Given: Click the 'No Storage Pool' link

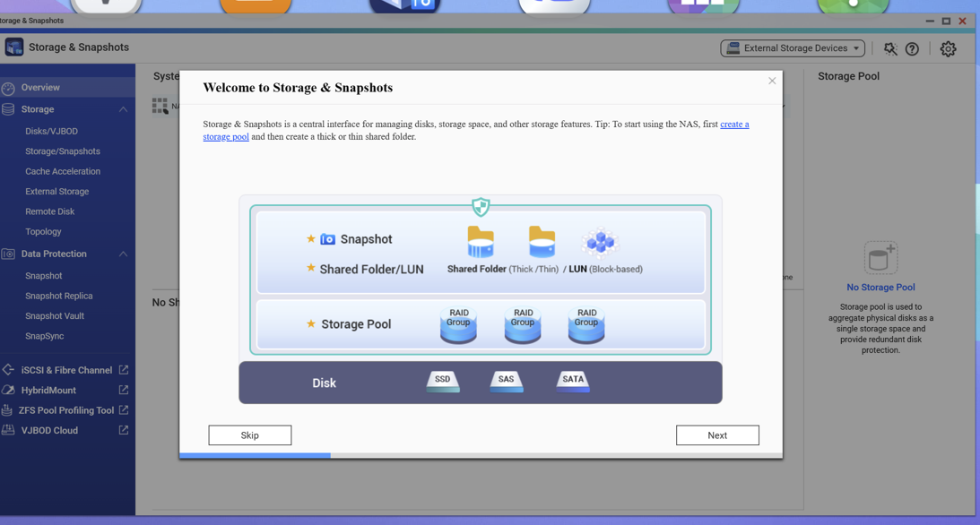Looking at the screenshot, I should coord(880,288).
